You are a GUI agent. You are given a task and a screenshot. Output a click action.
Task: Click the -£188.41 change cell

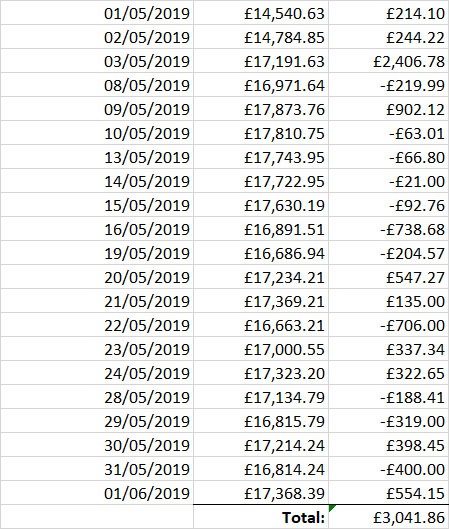[x=389, y=397]
